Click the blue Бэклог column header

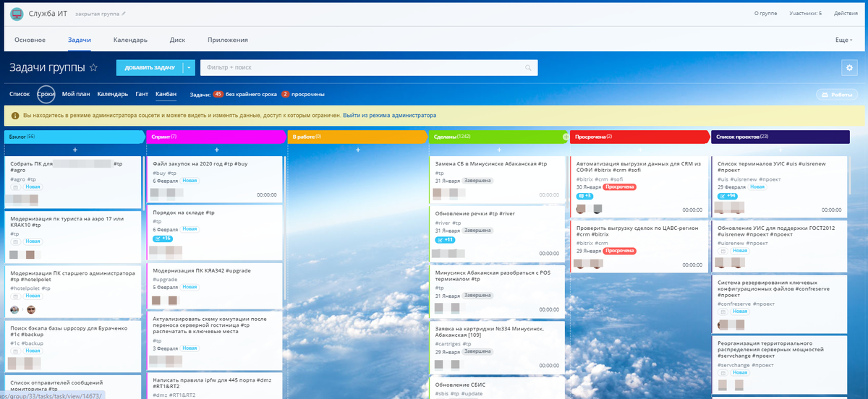click(75, 136)
